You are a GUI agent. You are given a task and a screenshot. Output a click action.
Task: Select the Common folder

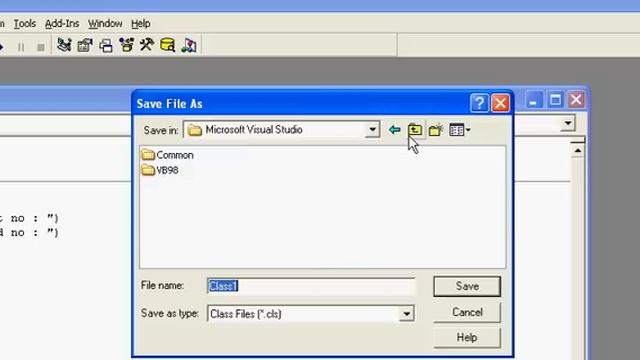167,155
